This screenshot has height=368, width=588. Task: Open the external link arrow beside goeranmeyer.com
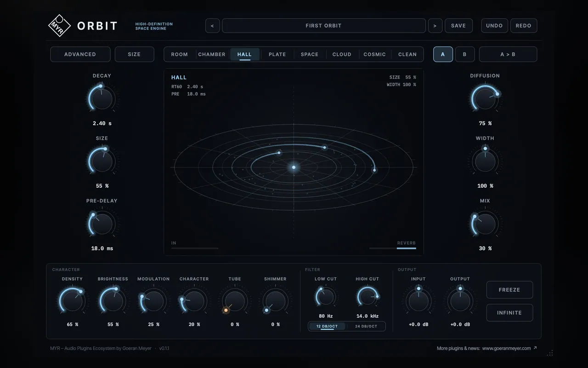pos(535,348)
